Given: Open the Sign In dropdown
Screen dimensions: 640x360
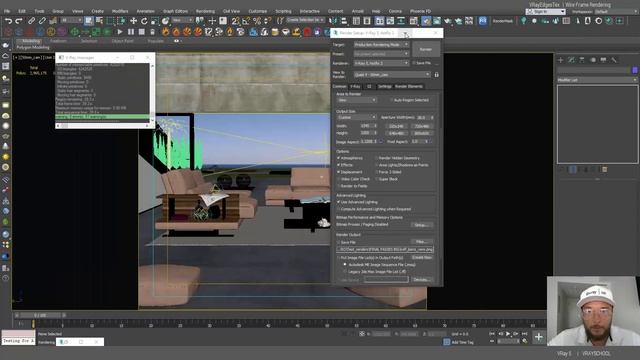Looking at the screenshot, I should pos(546,12).
